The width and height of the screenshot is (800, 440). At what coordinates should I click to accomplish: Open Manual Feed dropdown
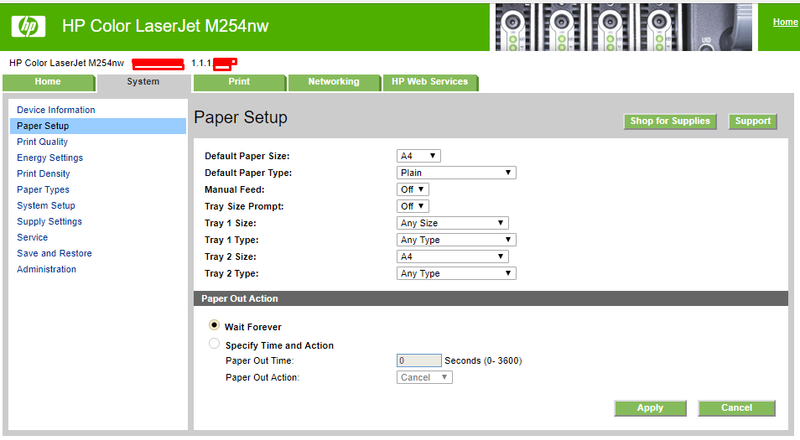412,189
